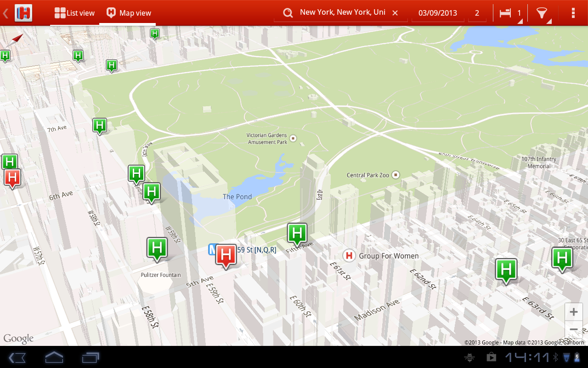This screenshot has width=588, height=368.
Task: Click the "Group For Women" label
Action: (x=389, y=256)
